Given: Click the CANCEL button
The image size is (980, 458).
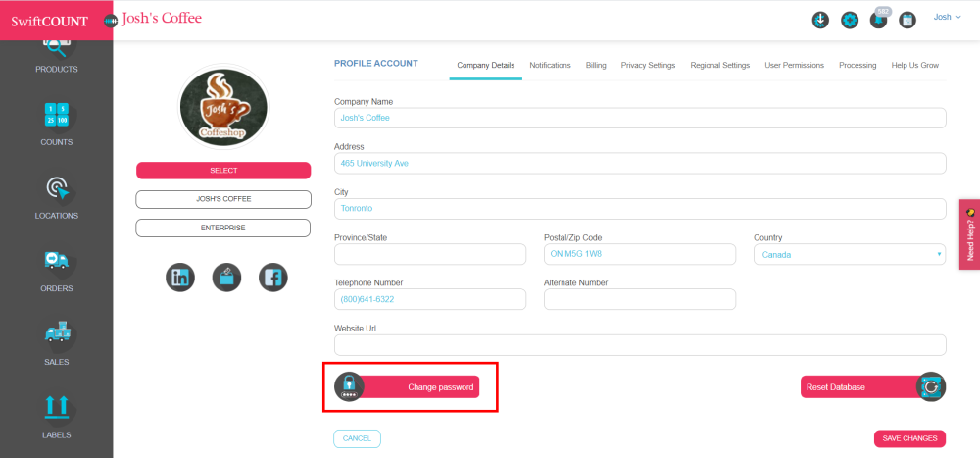Looking at the screenshot, I should point(357,438).
